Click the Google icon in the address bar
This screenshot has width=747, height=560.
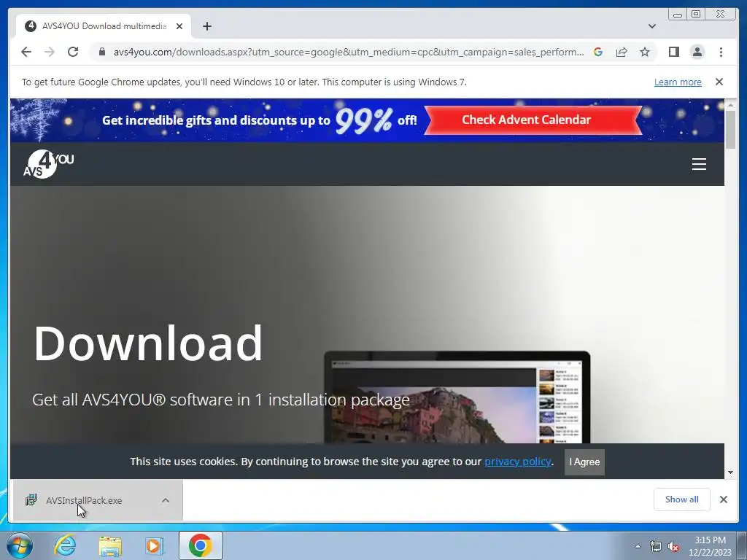click(598, 52)
